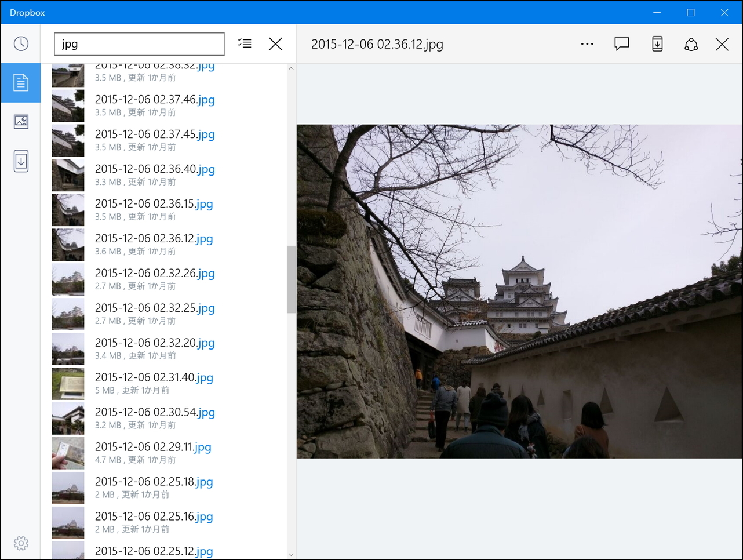
Task: Click thumbnail of 02.31.40.jpg signboard photo
Action: click(68, 384)
